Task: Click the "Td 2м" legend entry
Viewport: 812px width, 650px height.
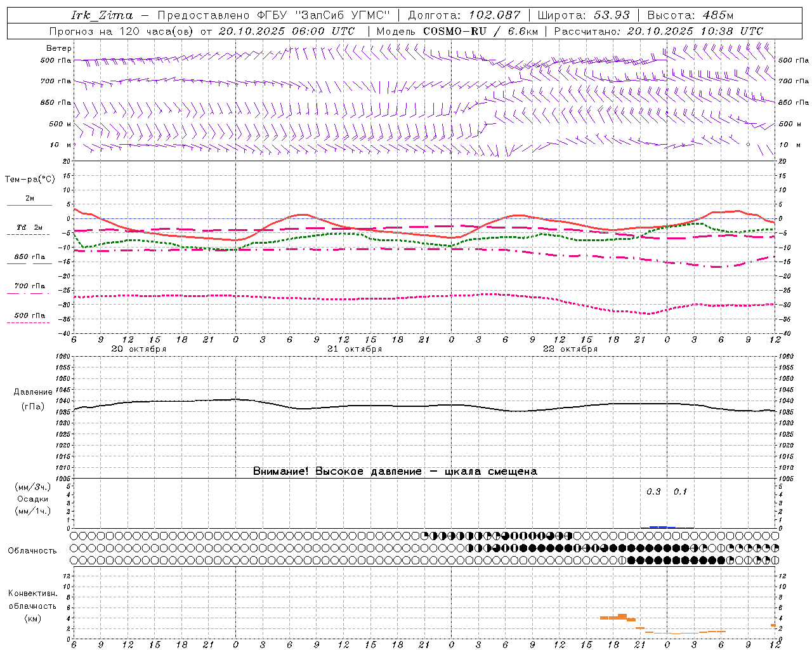Action: [29, 227]
